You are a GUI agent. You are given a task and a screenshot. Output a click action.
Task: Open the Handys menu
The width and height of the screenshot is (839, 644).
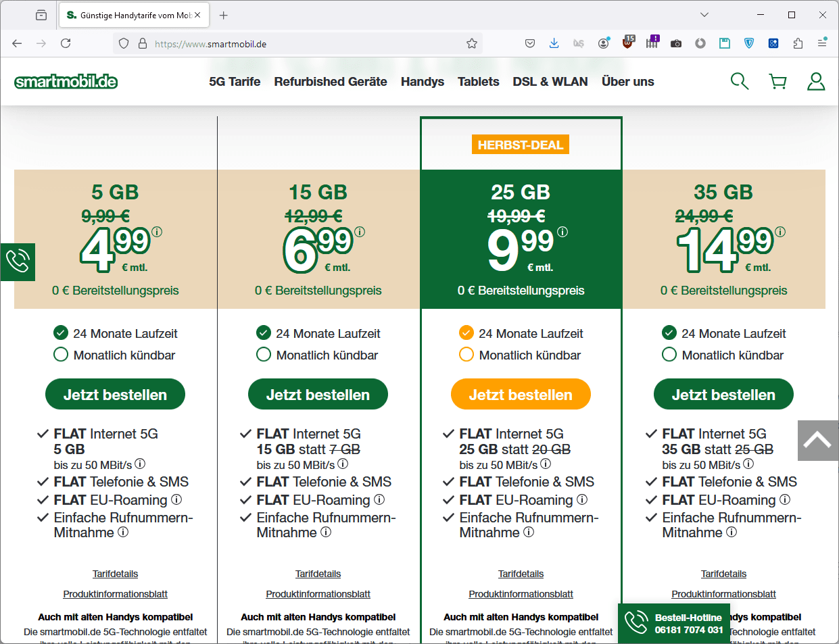423,82
